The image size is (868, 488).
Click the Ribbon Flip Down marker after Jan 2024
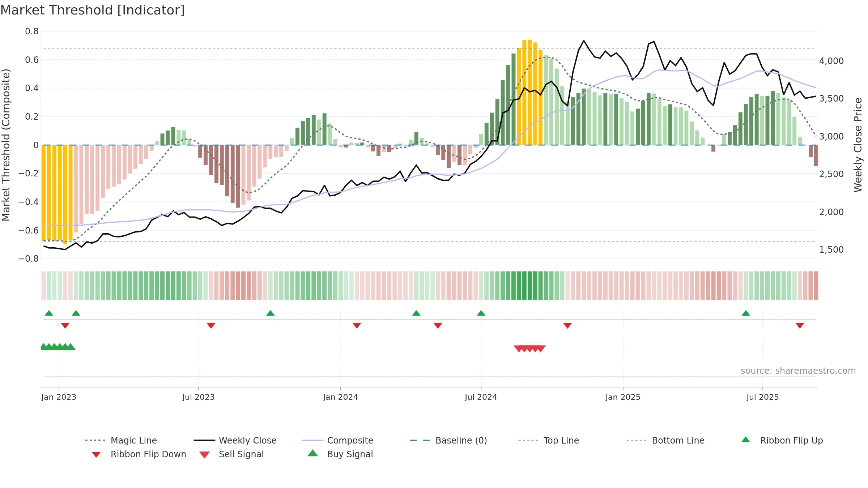[357, 326]
